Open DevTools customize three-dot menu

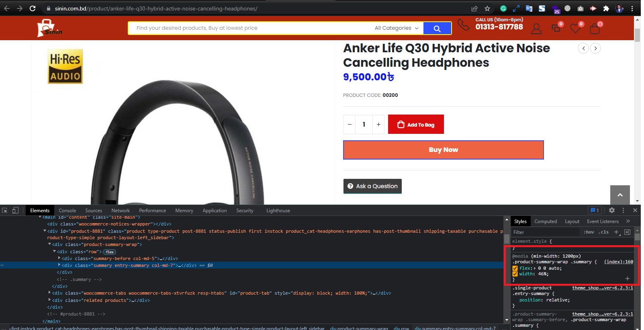click(x=624, y=210)
